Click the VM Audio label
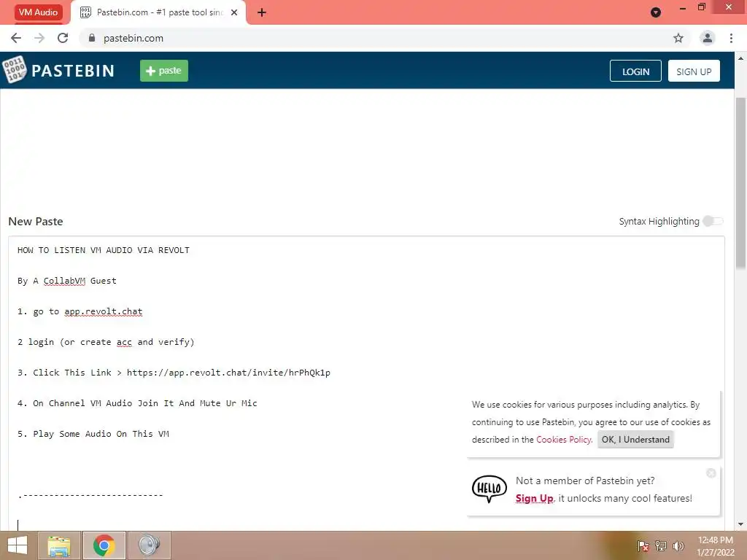The image size is (747, 560). [x=38, y=12]
